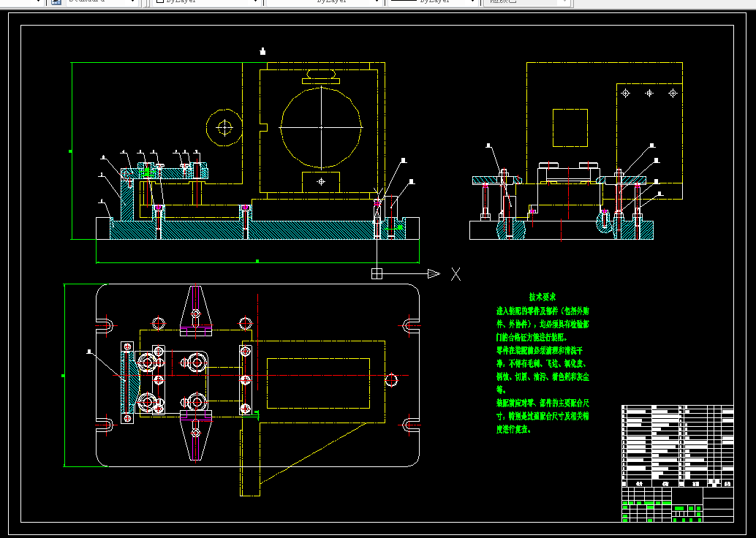Pick the small yellow circle with crosshair

224,127
